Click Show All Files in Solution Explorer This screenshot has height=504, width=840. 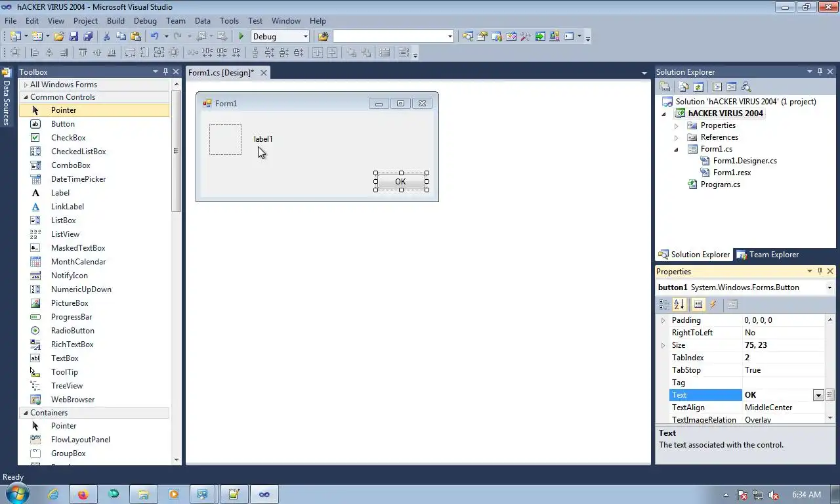tap(684, 87)
